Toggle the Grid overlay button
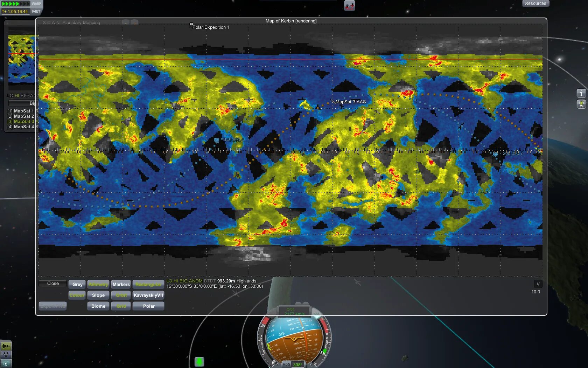 coord(121,306)
